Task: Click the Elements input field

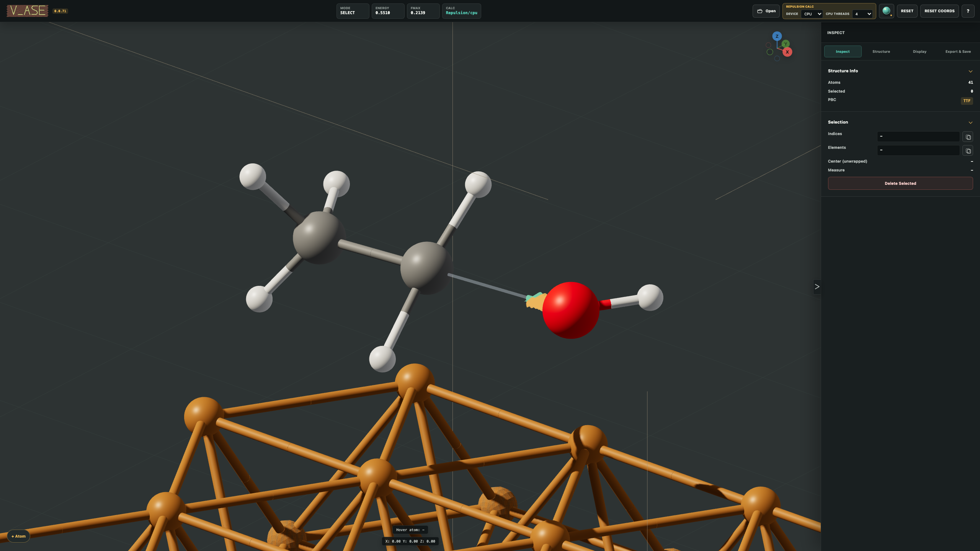Action: [918, 150]
